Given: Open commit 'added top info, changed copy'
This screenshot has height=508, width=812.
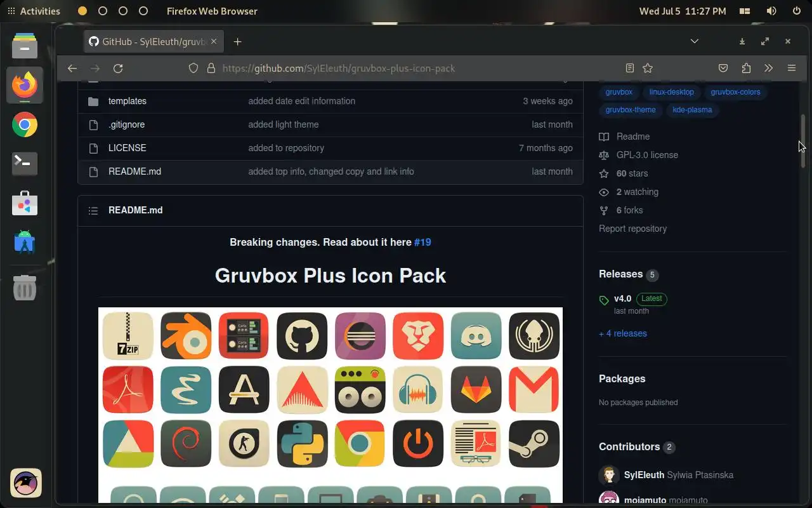Looking at the screenshot, I should point(331,171).
